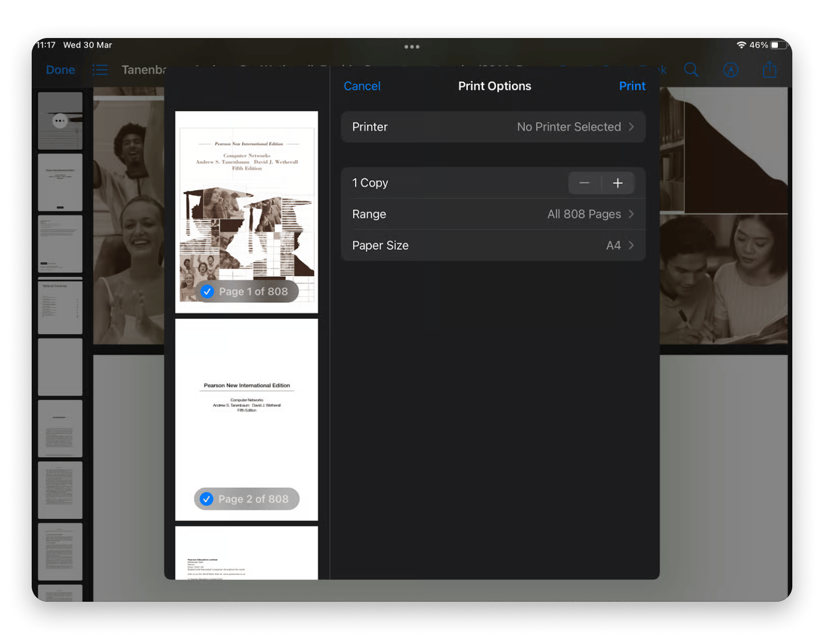824x644 pixels.
Task: Select the Table of Contents page thumbnail
Action: click(x=60, y=306)
